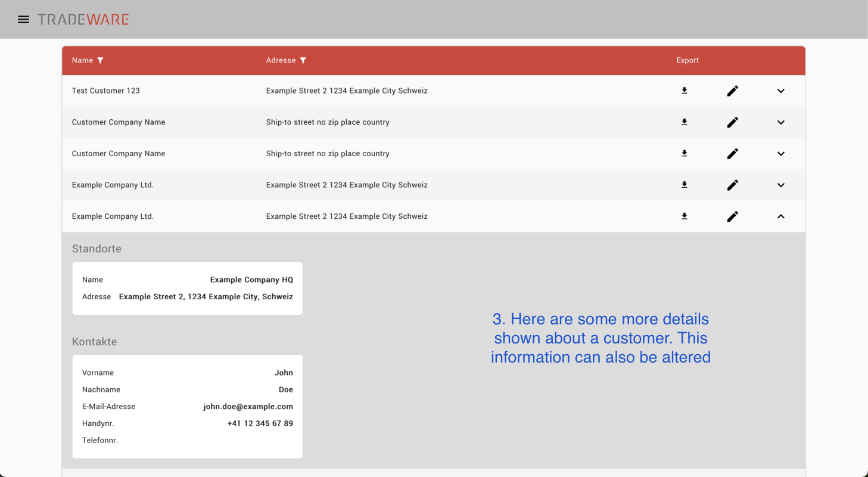This screenshot has width=868, height=477.
Task: Select the address cell of Test Customer 123
Action: 347,91
